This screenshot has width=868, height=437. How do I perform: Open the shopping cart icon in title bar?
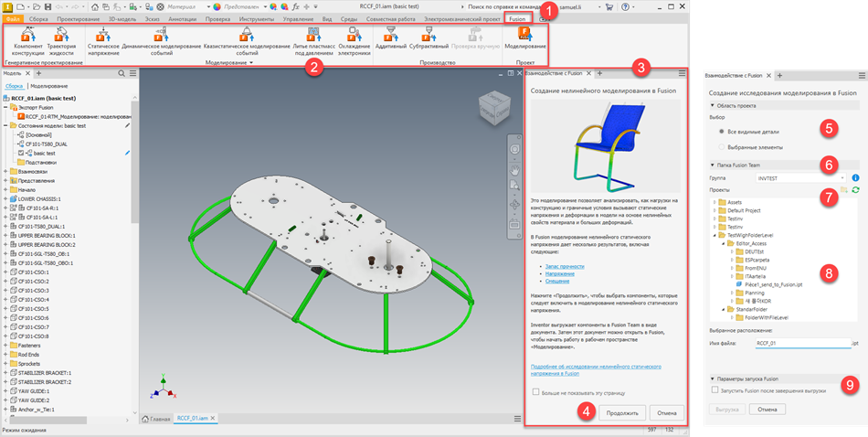[x=609, y=7]
